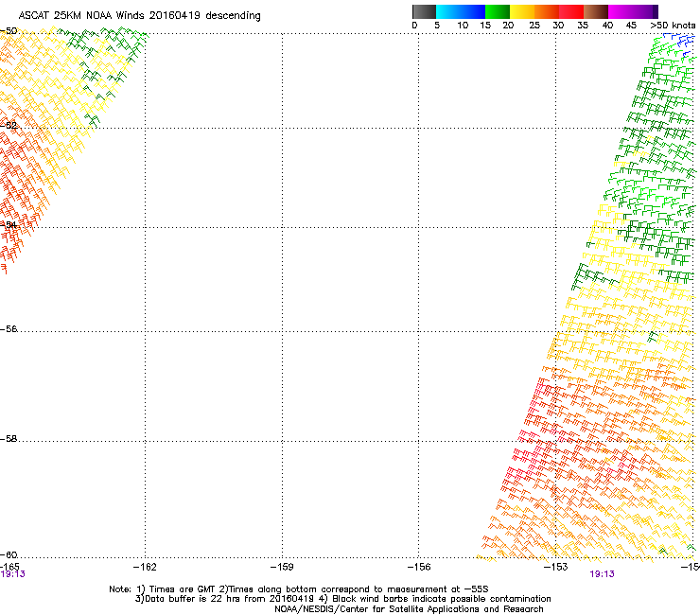Click the brown 35-40 knots legend segment
The width and height of the screenshot is (700, 615).
click(x=596, y=11)
